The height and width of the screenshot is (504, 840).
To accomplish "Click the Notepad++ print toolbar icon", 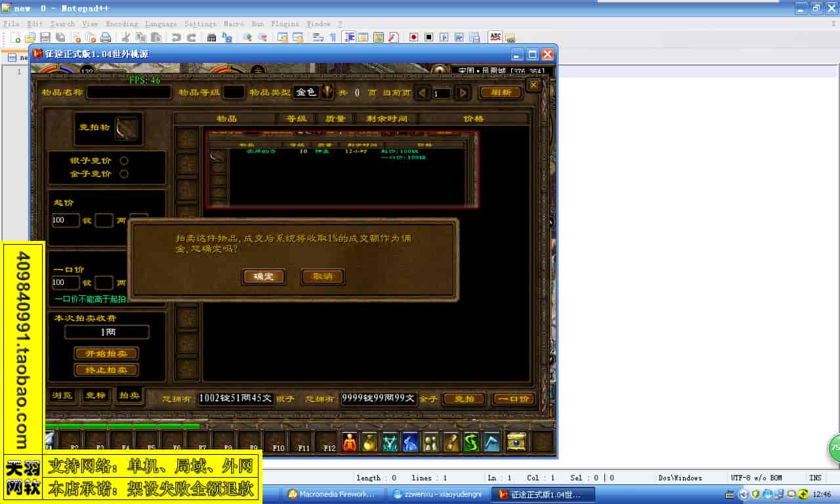I will (105, 37).
